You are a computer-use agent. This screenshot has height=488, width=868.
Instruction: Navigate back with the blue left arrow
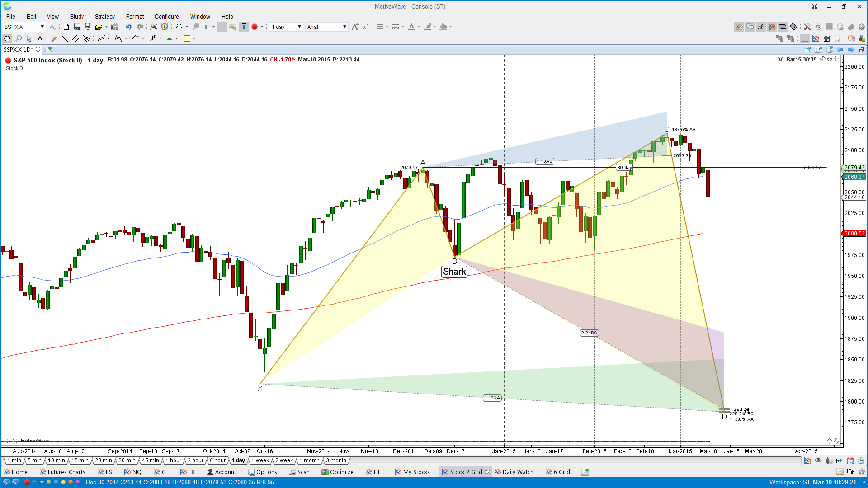840,50
